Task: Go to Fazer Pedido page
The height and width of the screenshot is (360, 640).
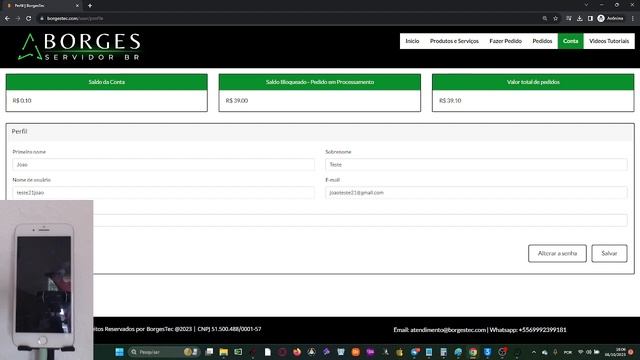Action: 505,41
